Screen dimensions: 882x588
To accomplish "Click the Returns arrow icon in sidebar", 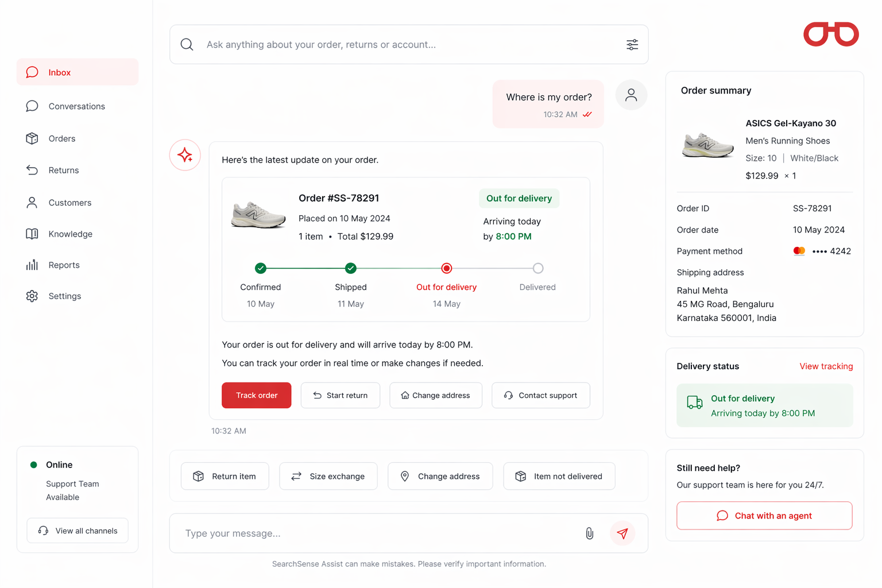I will click(x=32, y=170).
